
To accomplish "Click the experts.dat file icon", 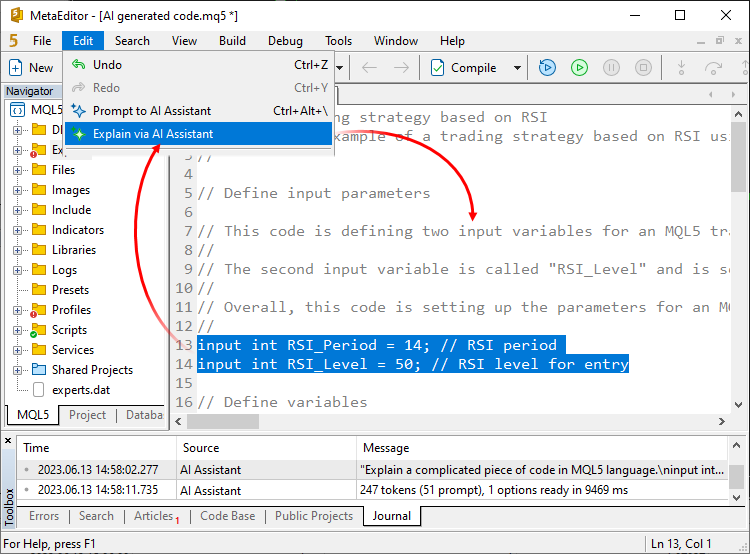I will pyautogui.click(x=39, y=390).
